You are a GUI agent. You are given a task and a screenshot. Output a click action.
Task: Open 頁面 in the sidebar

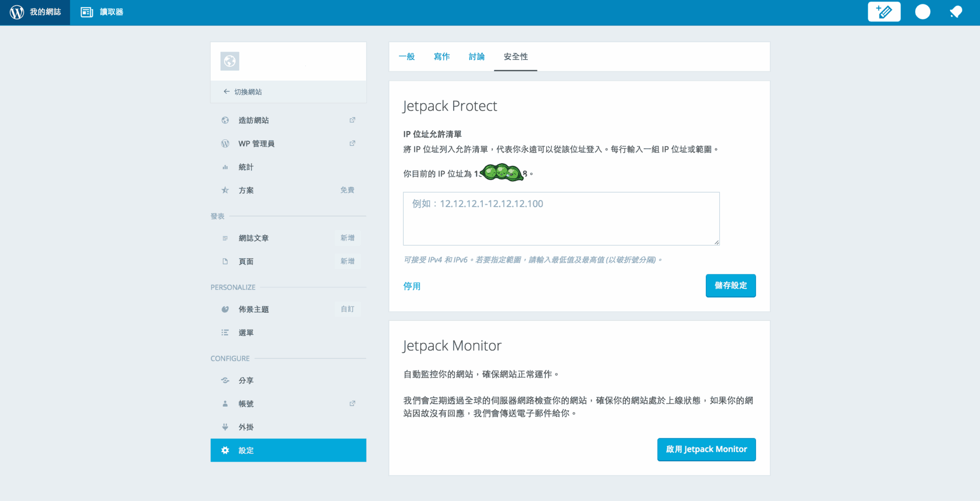(246, 262)
